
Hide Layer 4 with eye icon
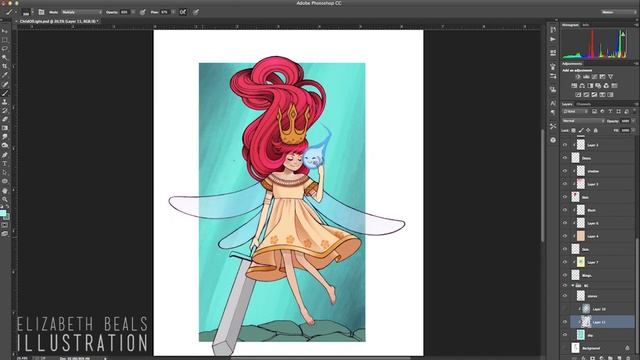565,236
